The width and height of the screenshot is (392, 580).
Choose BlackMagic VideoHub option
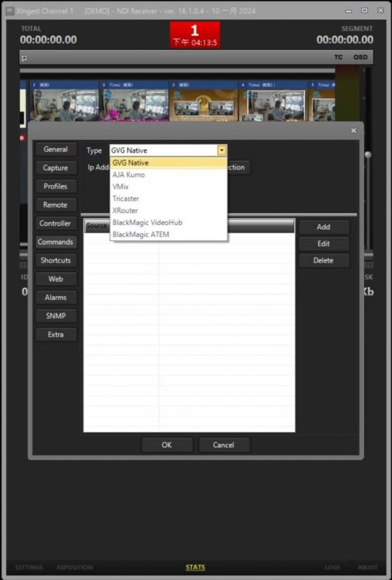point(169,222)
